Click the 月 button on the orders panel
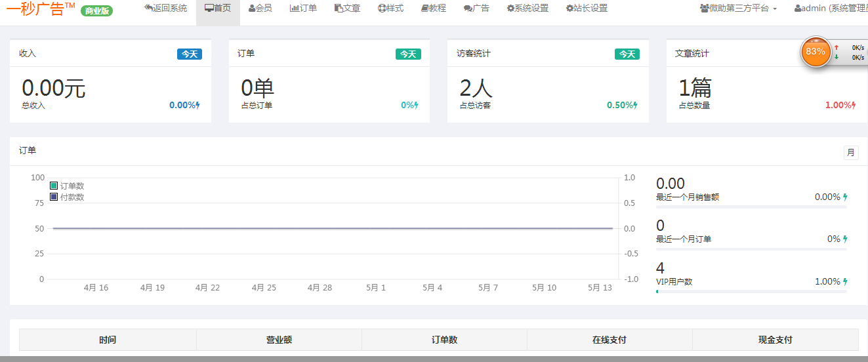The height and width of the screenshot is (362, 868). (x=851, y=152)
